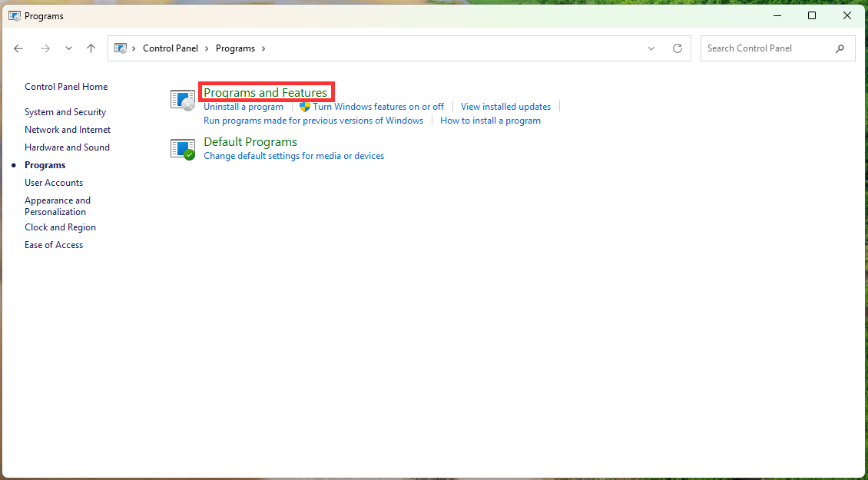The width and height of the screenshot is (868, 480).
Task: Open User Accounts in sidebar
Action: click(54, 184)
